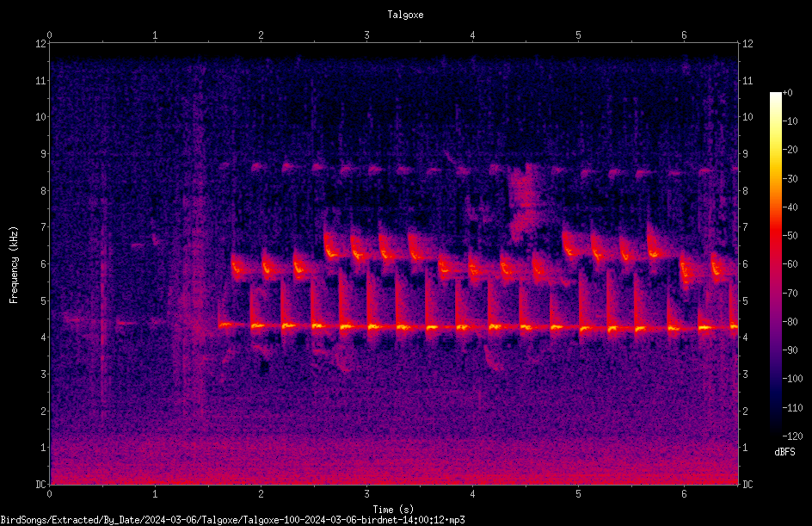The image size is (812, 526).
Task: Select the 5 second mark on bottom time axis
Action: point(578,494)
